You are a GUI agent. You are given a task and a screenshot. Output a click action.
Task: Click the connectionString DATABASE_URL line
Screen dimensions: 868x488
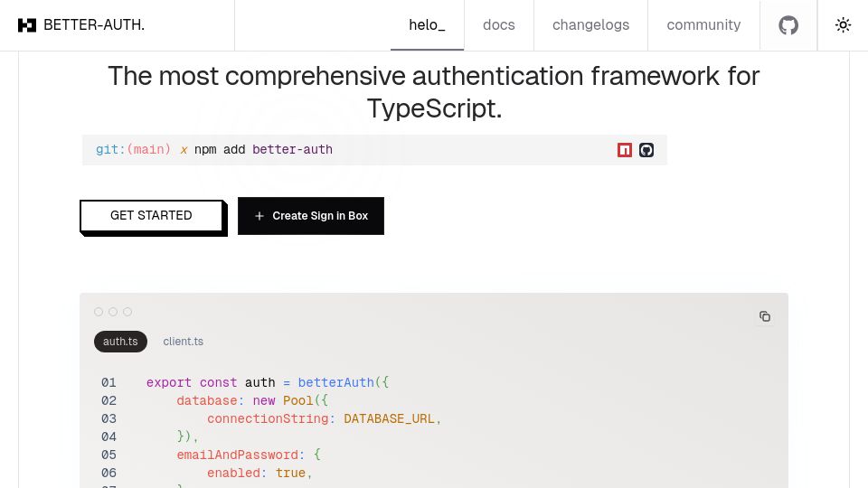325,418
